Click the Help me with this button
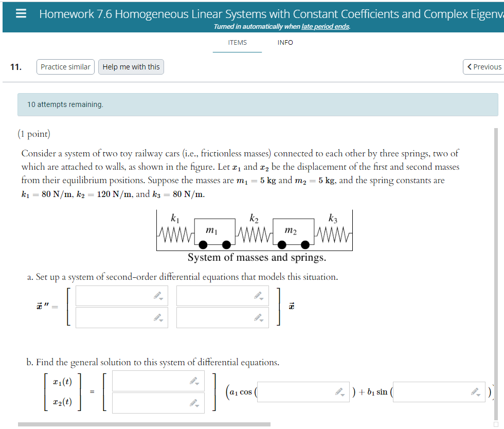 tap(131, 66)
